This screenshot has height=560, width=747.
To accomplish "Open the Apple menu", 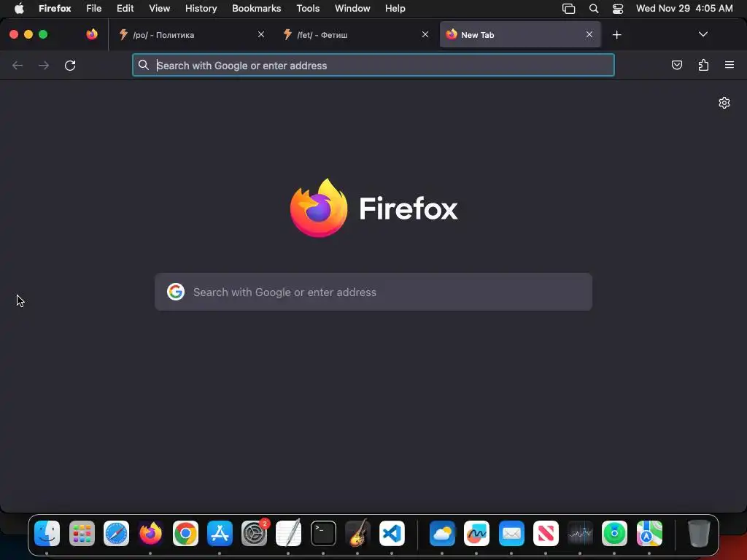I will (x=19, y=9).
